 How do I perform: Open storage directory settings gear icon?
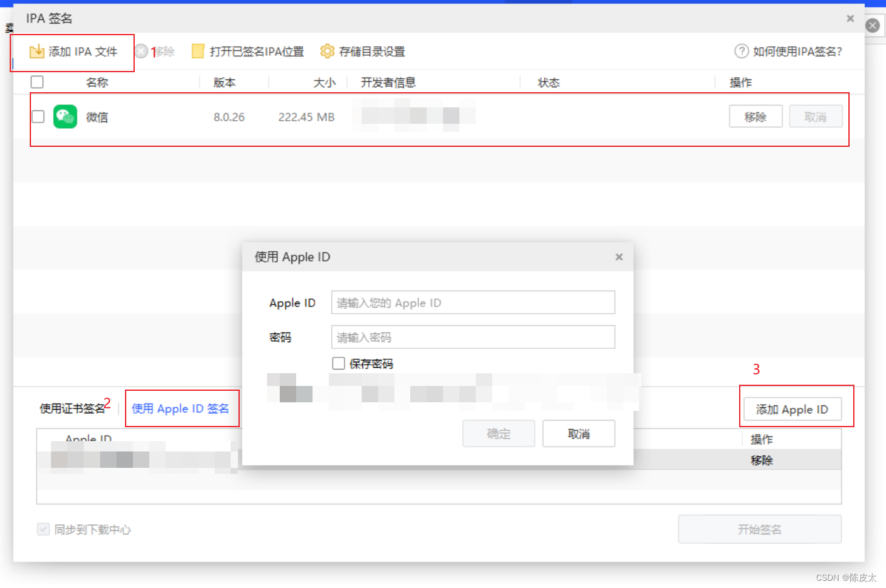tap(327, 52)
